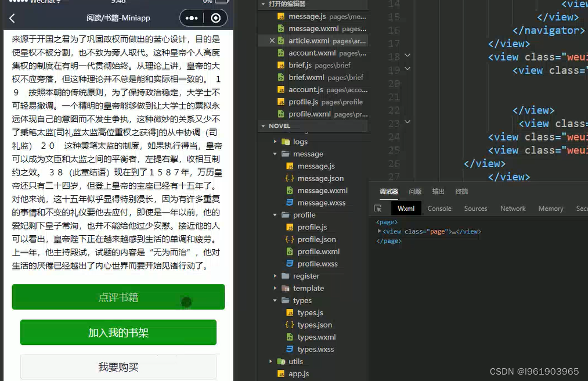The height and width of the screenshot is (381, 588).
Task: Open message.js in message folder
Action: point(316,166)
